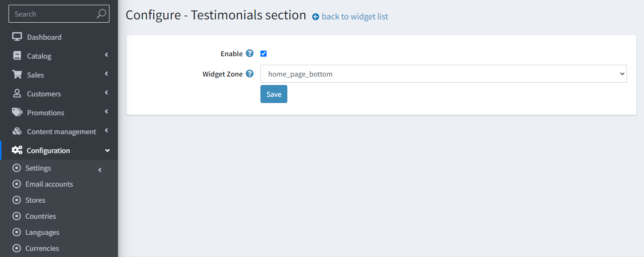Show help tooltip icon beside Enable
This screenshot has height=257, width=644.
[250, 53]
